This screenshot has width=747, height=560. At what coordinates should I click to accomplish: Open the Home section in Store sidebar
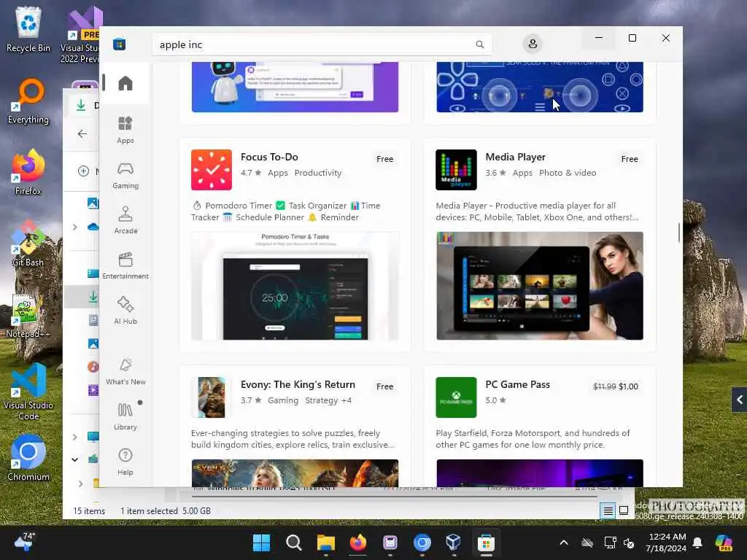pos(125,83)
